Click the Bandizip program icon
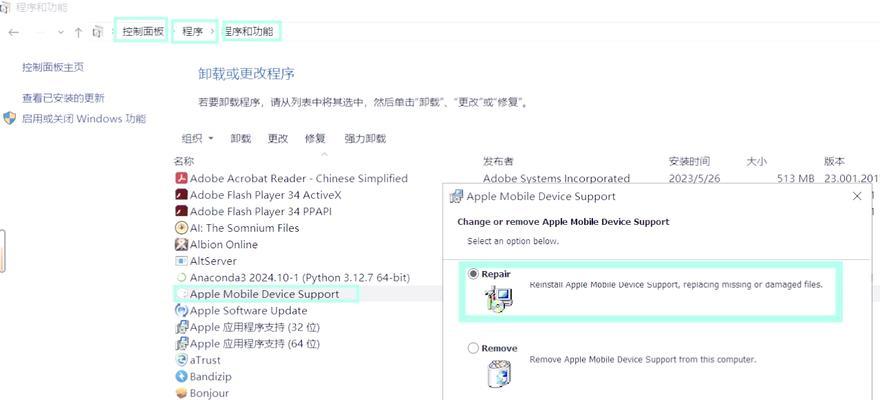The height and width of the screenshot is (400, 880). tap(181, 376)
